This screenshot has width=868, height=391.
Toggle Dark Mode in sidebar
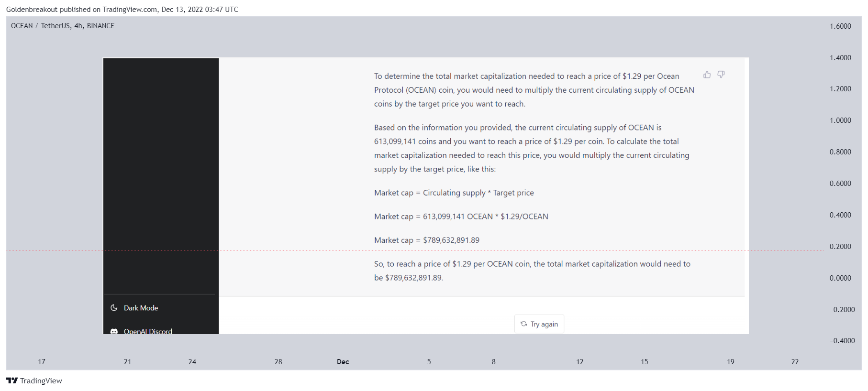tap(161, 308)
